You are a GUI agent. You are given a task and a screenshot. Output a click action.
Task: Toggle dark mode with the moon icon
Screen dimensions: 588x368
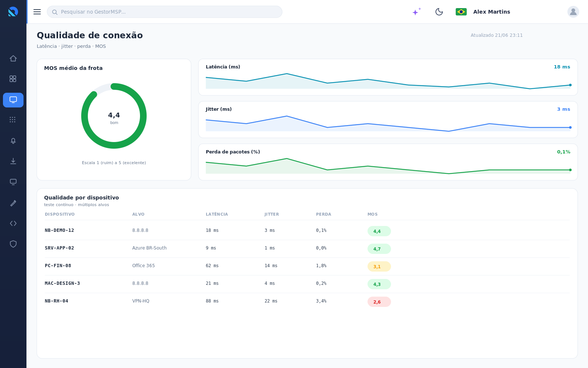coord(439,12)
